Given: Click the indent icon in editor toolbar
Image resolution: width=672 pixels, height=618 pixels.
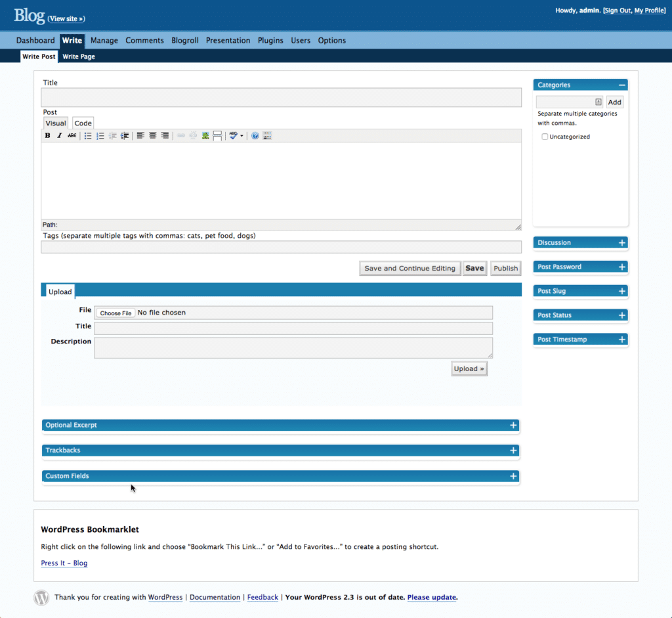Looking at the screenshot, I should (x=125, y=135).
